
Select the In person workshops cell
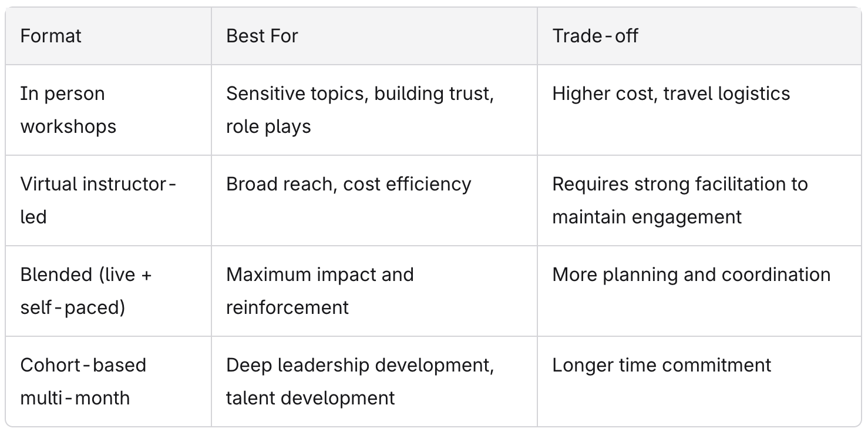point(109,110)
